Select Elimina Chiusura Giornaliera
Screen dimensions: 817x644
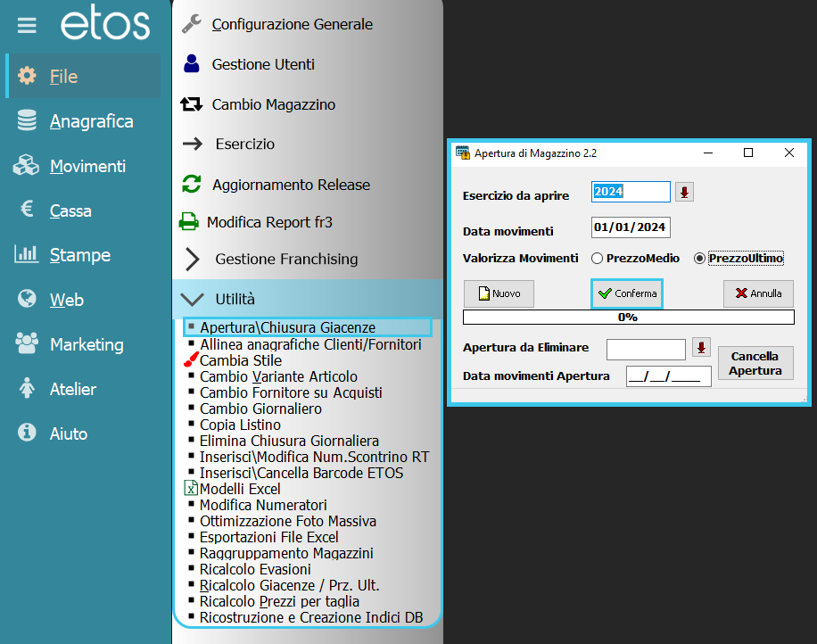coord(289,441)
